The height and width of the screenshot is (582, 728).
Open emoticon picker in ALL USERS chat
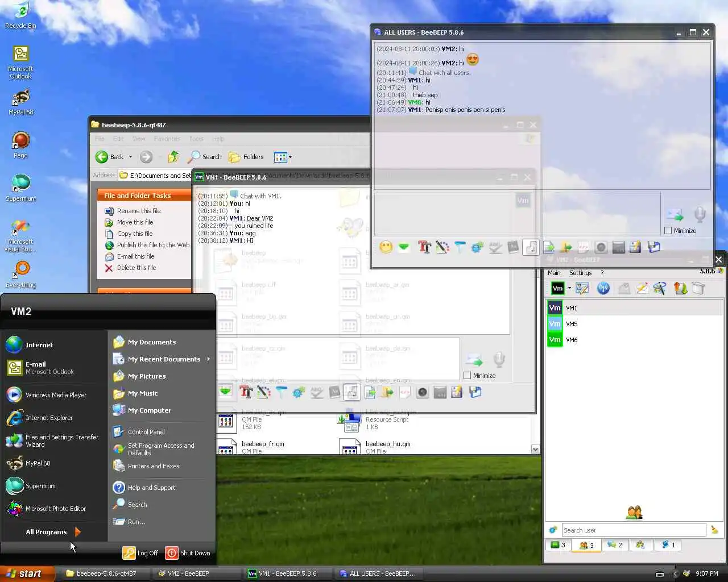(x=386, y=247)
